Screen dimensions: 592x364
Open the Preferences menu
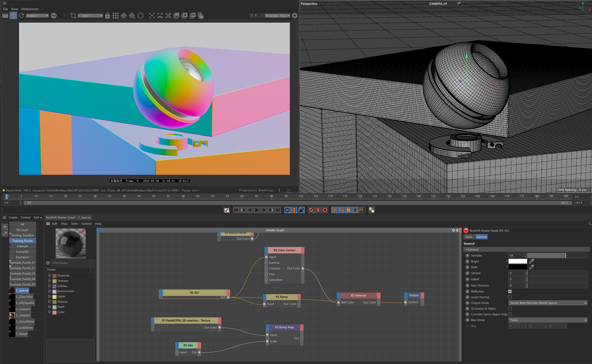30,9
